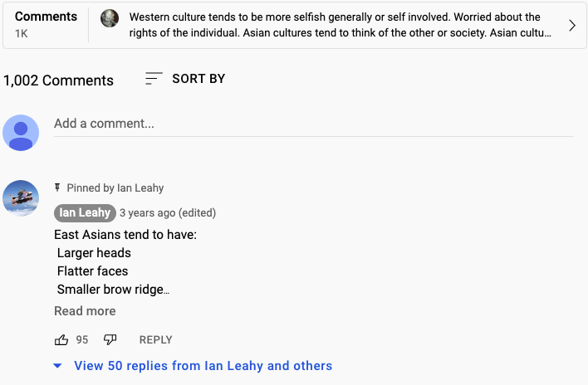
Task: Expand View 50 replies thread
Action: tap(203, 366)
